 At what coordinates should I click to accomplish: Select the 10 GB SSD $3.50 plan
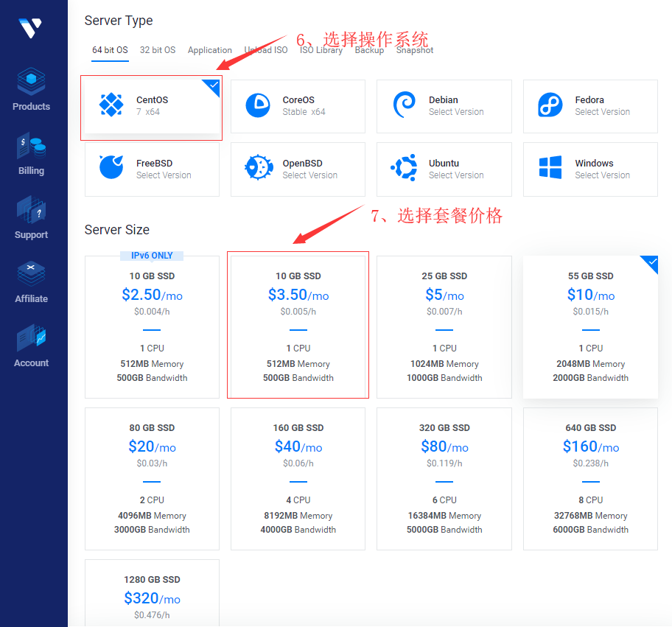click(298, 325)
